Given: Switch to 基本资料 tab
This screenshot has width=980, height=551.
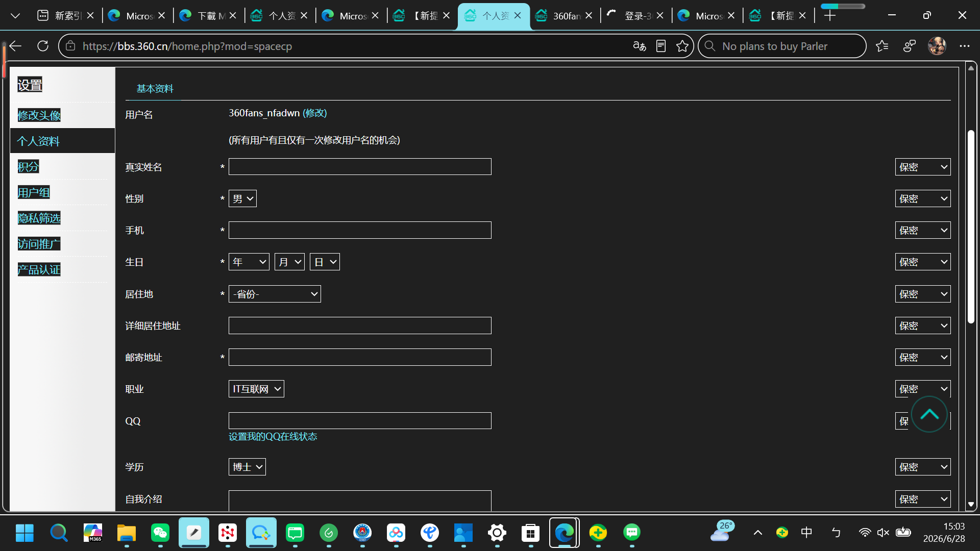Looking at the screenshot, I should click(155, 88).
